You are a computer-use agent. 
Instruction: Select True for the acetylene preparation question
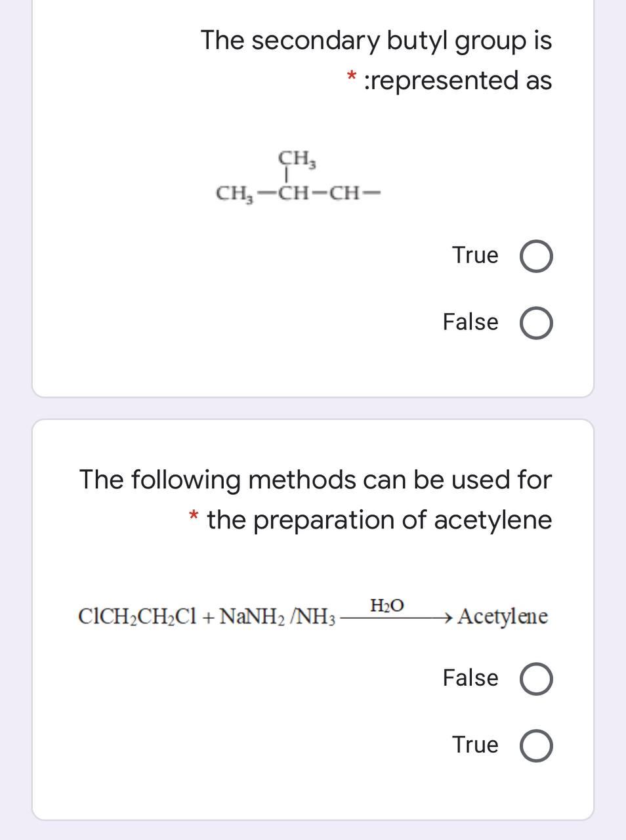535,745
